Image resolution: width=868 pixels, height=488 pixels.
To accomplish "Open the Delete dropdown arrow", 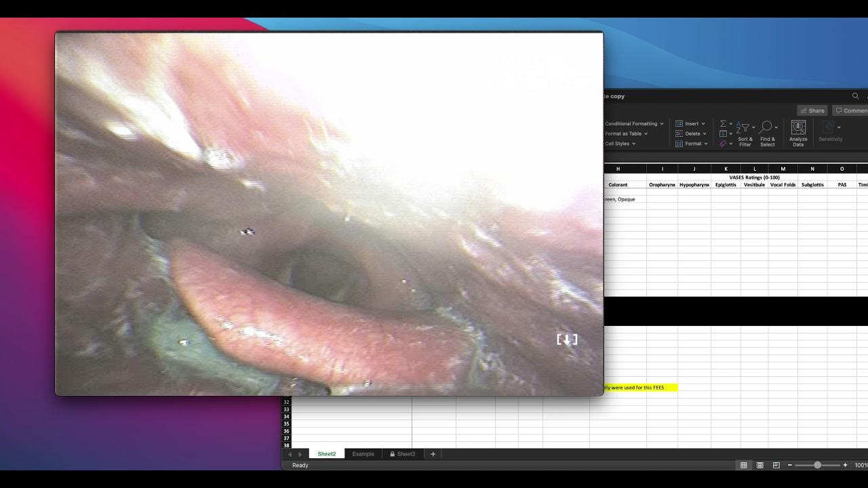I will pyautogui.click(x=705, y=134).
